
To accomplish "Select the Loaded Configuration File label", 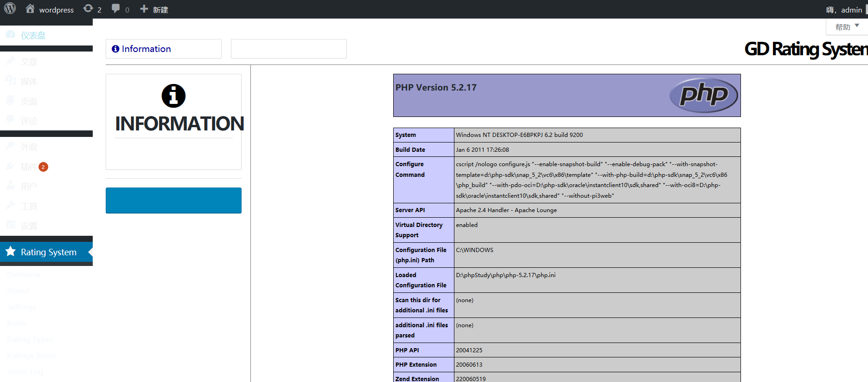I will tap(421, 280).
